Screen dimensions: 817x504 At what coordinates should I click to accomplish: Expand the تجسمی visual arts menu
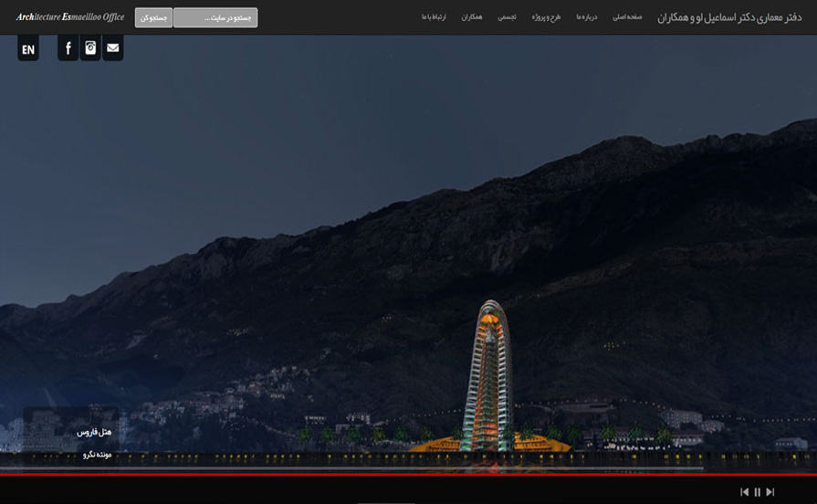pyautogui.click(x=507, y=17)
